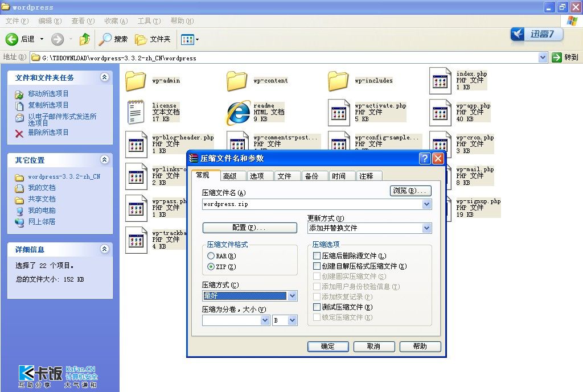583x392 pixels.
Task: Select the wp-mail.php file icon
Action: 449,176
